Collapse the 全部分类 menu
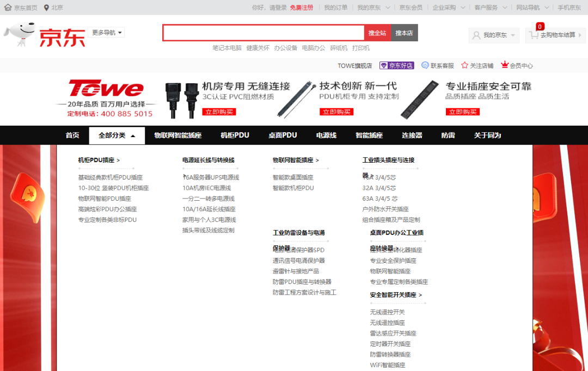This screenshot has height=371, width=588. [x=117, y=135]
